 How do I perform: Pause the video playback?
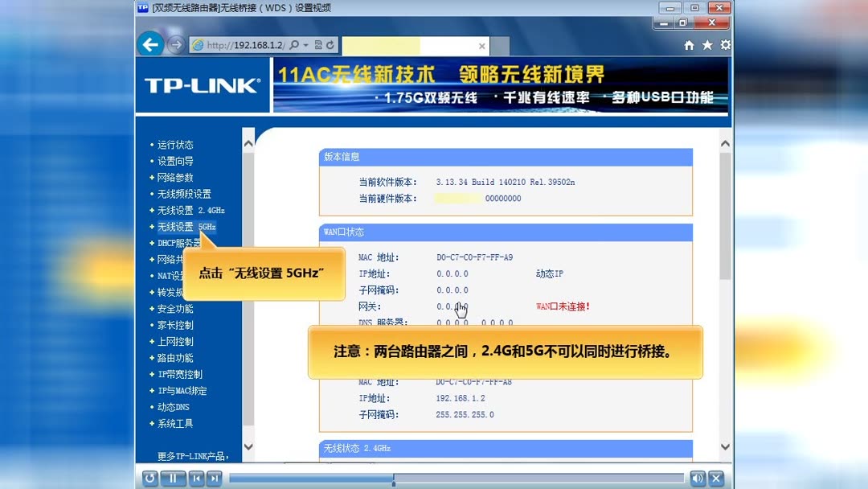pos(172,479)
